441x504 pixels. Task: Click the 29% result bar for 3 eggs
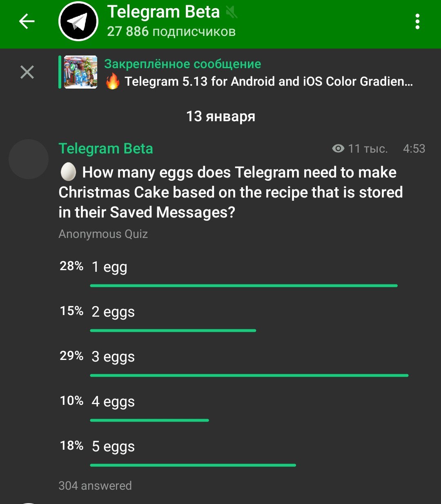249,375
